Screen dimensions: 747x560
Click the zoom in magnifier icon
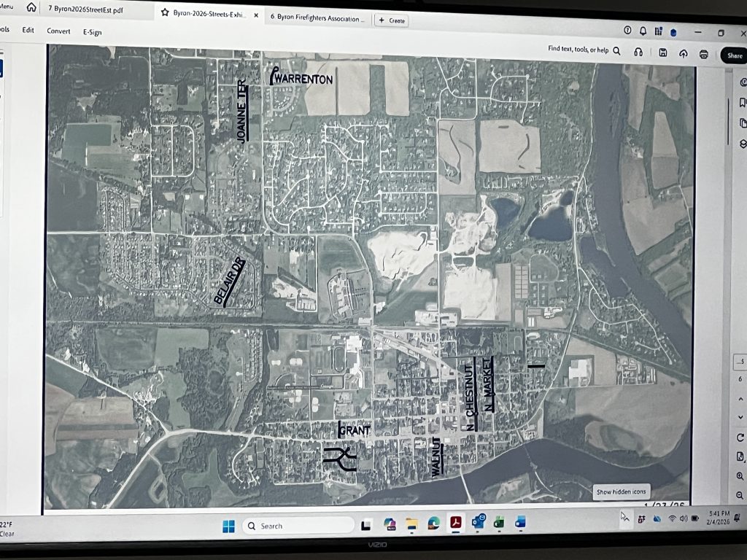pos(740,476)
